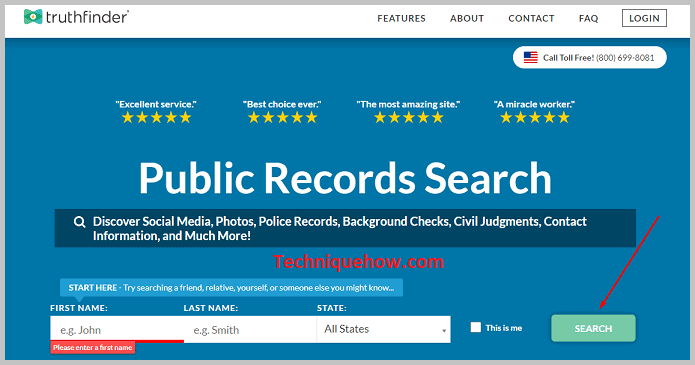Click "Best choice ever." star rating
The height and width of the screenshot is (365, 695).
pyautogui.click(x=282, y=118)
